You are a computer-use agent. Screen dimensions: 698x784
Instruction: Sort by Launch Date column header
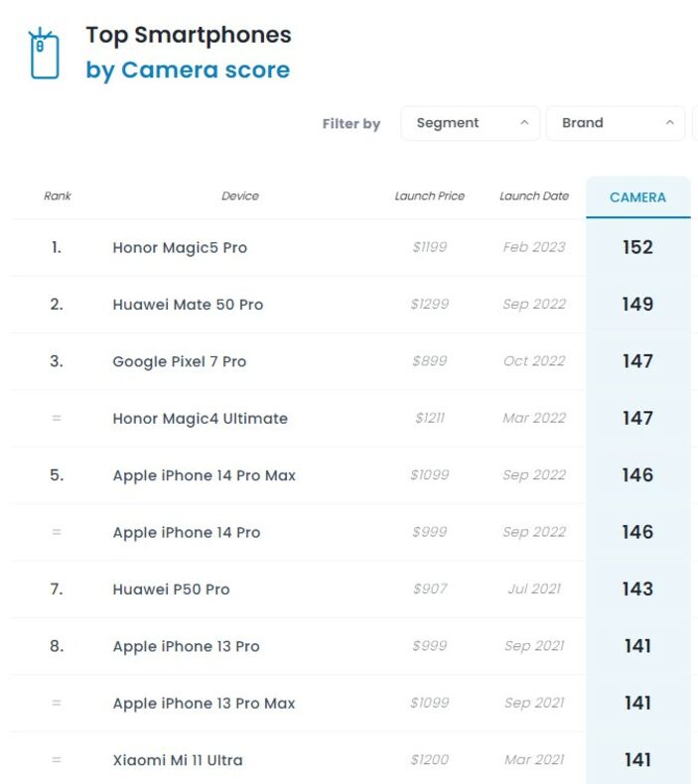534,196
